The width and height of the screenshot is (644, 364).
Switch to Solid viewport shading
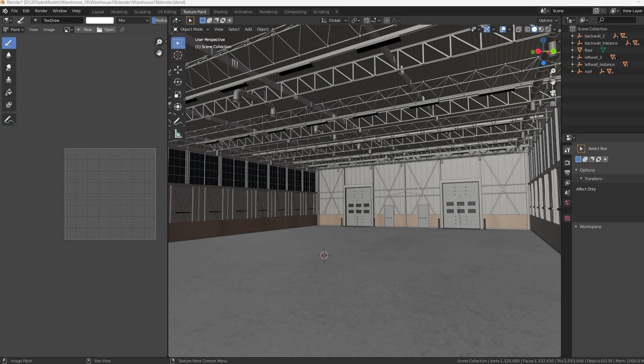coord(534,29)
